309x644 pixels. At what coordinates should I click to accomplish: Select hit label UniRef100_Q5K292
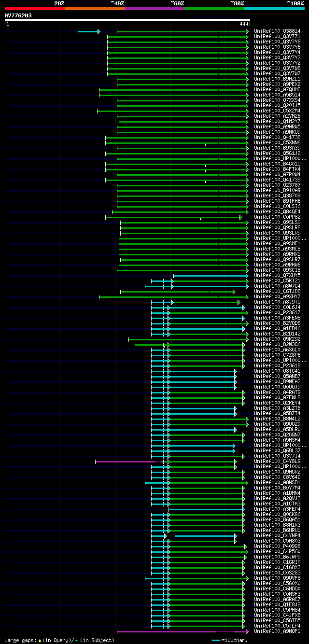point(277,339)
